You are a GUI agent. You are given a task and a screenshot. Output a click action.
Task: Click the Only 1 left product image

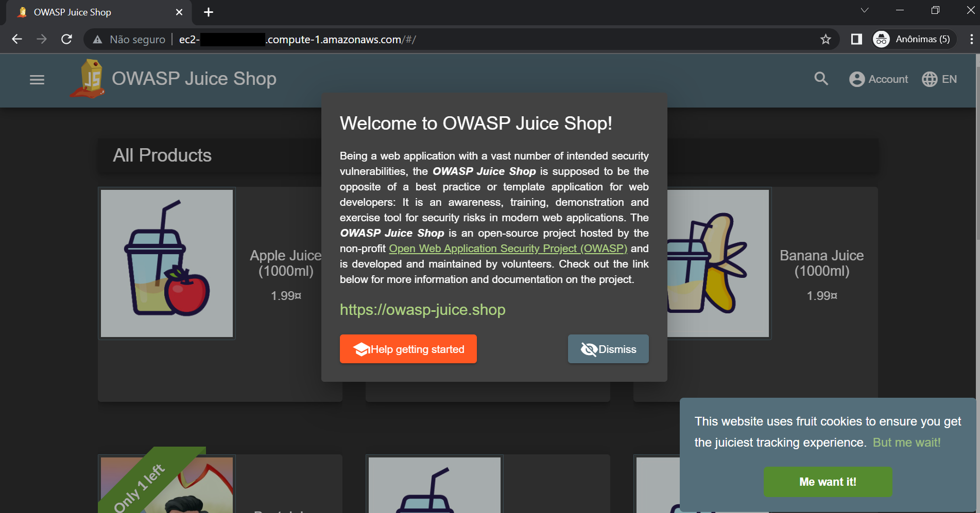pyautogui.click(x=167, y=485)
